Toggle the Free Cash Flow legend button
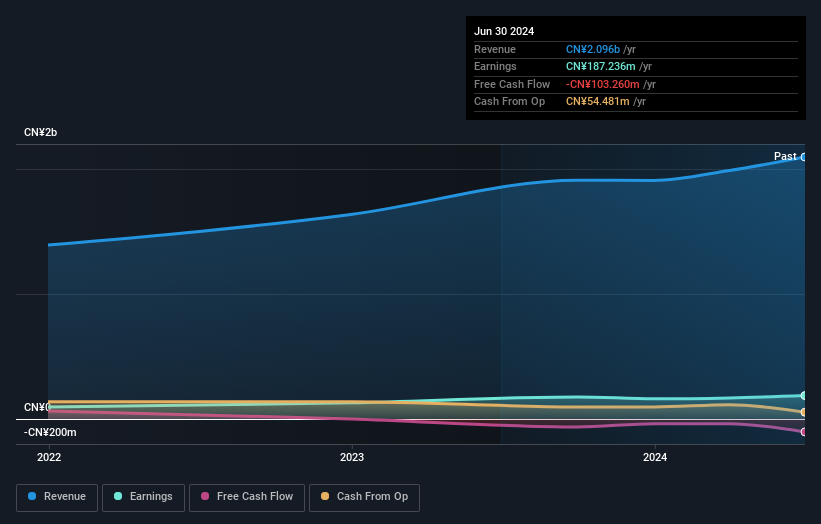This screenshot has width=821, height=524. (x=247, y=497)
